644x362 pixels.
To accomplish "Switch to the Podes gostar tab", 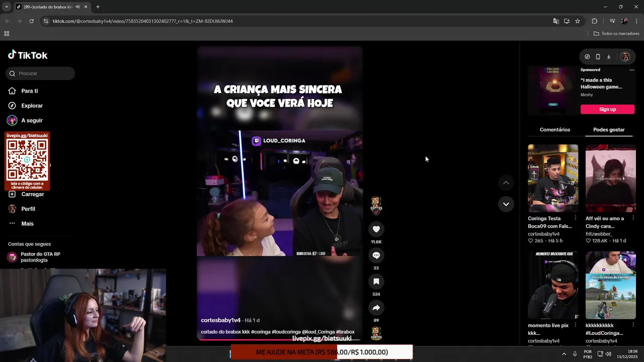I will [609, 130].
